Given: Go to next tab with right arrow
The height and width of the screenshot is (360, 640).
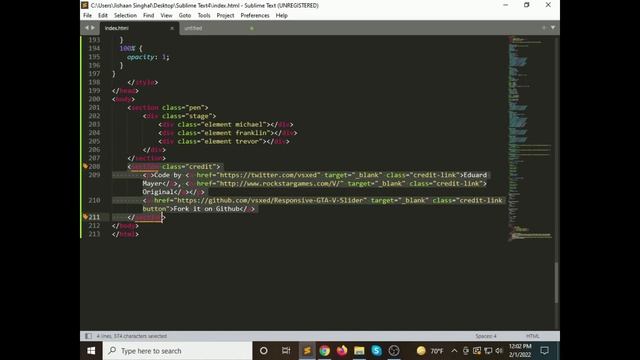Looking at the screenshot, I should coord(93,28).
